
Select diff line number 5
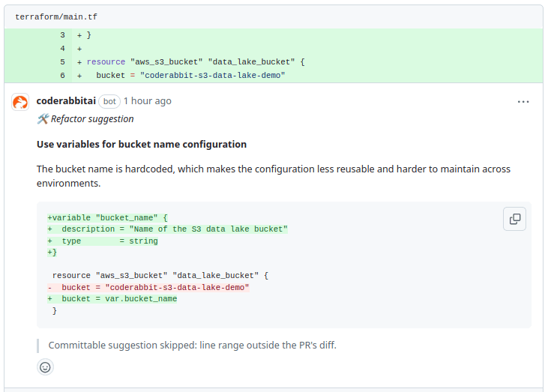coord(62,62)
